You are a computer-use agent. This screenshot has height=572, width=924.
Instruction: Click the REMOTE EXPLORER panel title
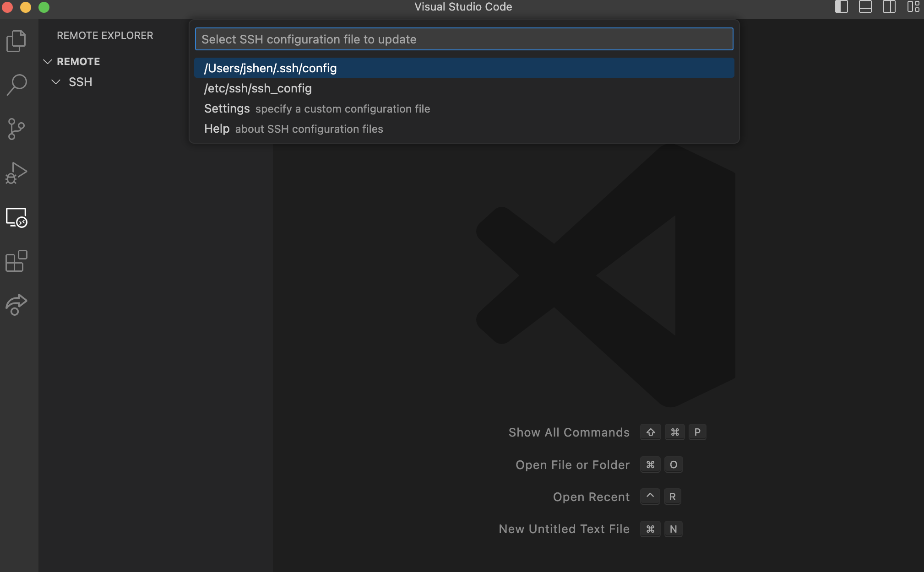105,35
